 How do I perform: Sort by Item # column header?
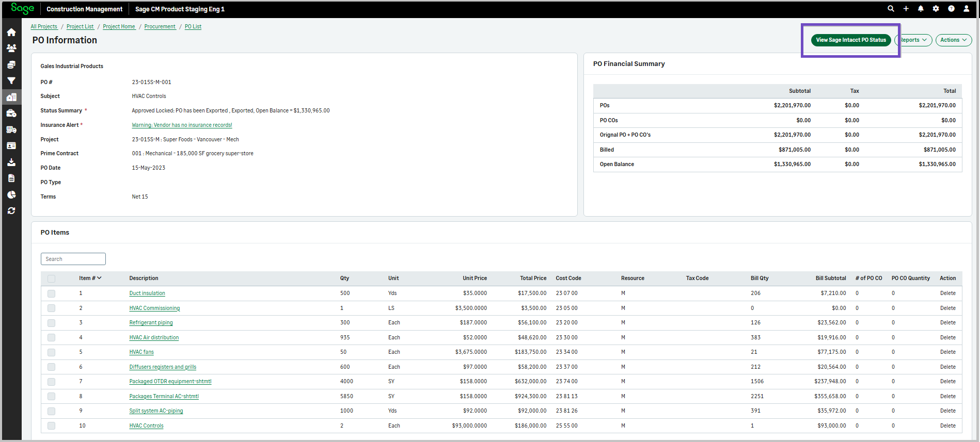pyautogui.click(x=90, y=278)
